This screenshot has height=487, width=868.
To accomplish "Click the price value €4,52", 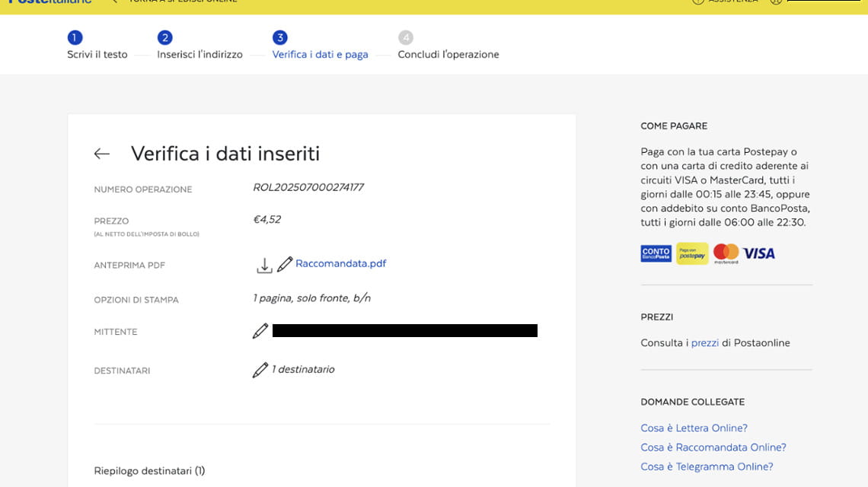I will pos(266,220).
